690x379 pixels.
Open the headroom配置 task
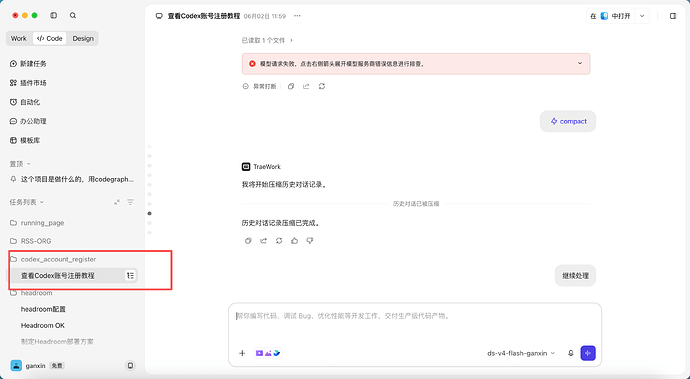click(x=43, y=309)
